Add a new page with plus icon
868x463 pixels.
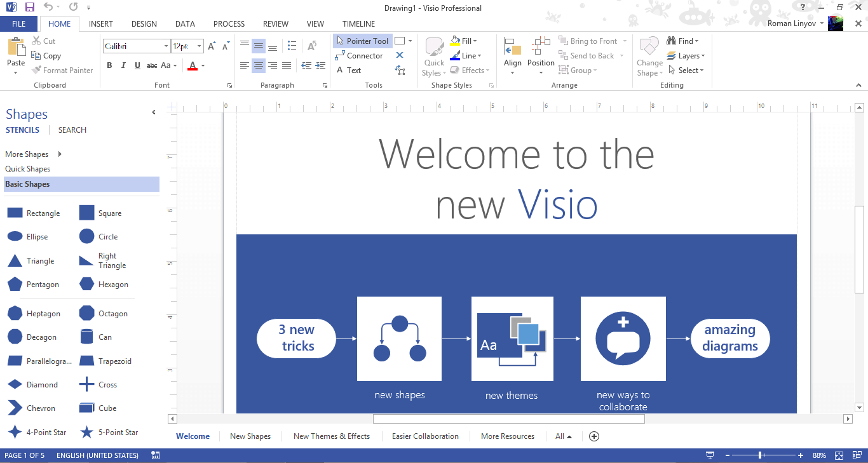click(x=594, y=436)
